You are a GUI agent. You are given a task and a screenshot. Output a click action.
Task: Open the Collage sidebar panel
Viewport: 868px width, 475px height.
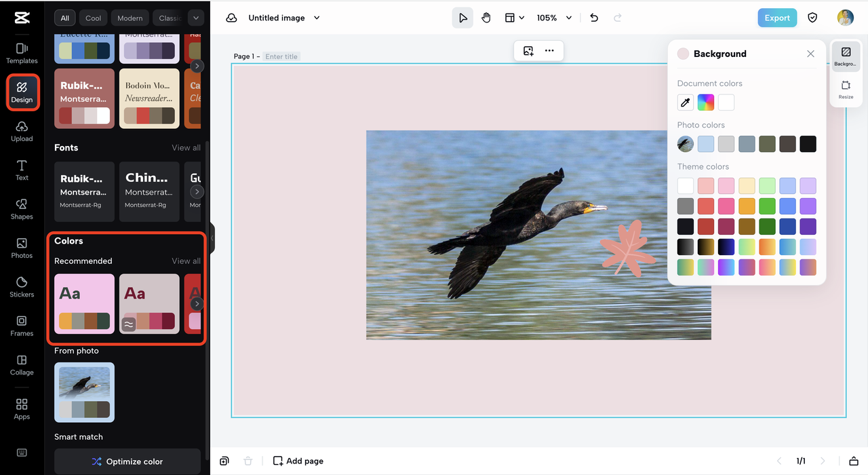pos(22,365)
